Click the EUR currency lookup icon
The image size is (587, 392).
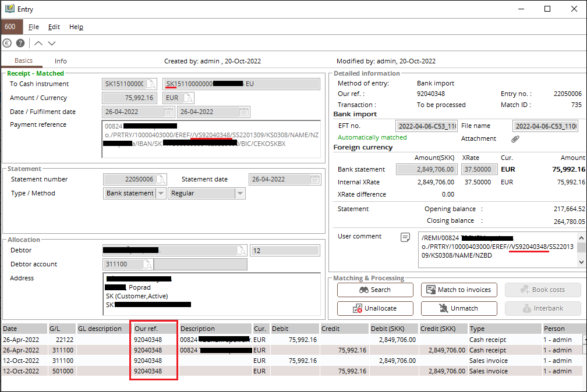click(189, 98)
